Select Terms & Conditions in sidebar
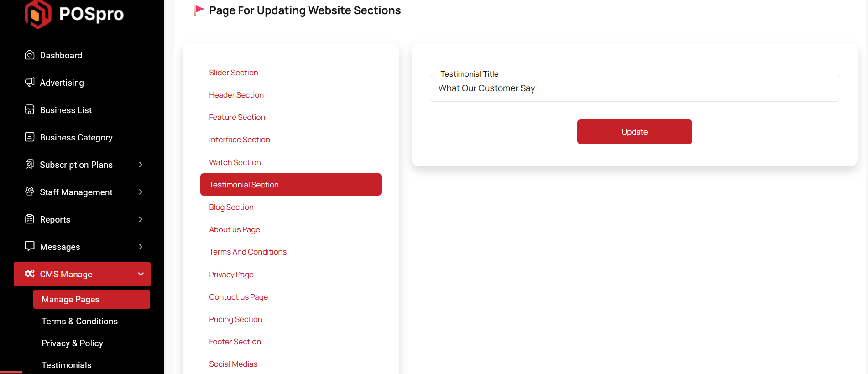The image size is (868, 374). pos(79,321)
